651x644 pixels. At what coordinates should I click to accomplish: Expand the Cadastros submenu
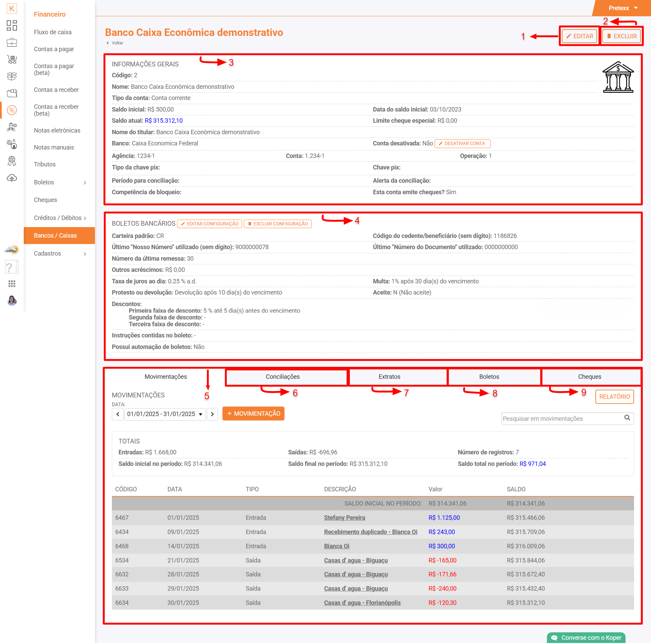(85, 254)
